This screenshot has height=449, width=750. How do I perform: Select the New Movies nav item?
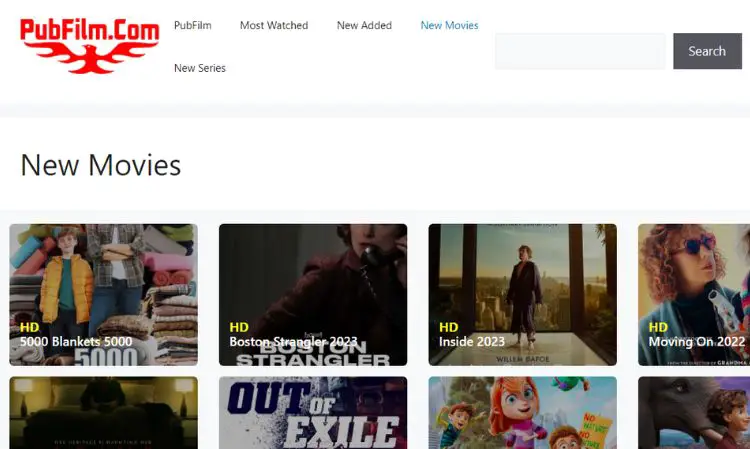[x=449, y=25]
